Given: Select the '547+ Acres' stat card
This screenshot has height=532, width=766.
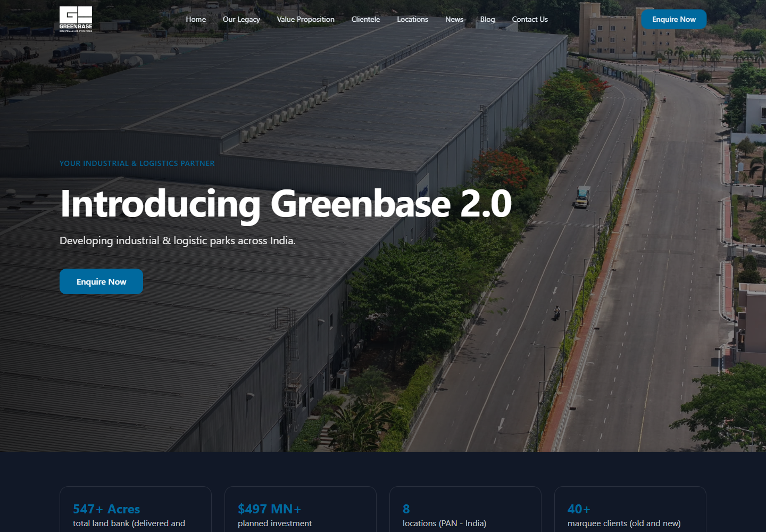Looking at the screenshot, I should [136, 509].
